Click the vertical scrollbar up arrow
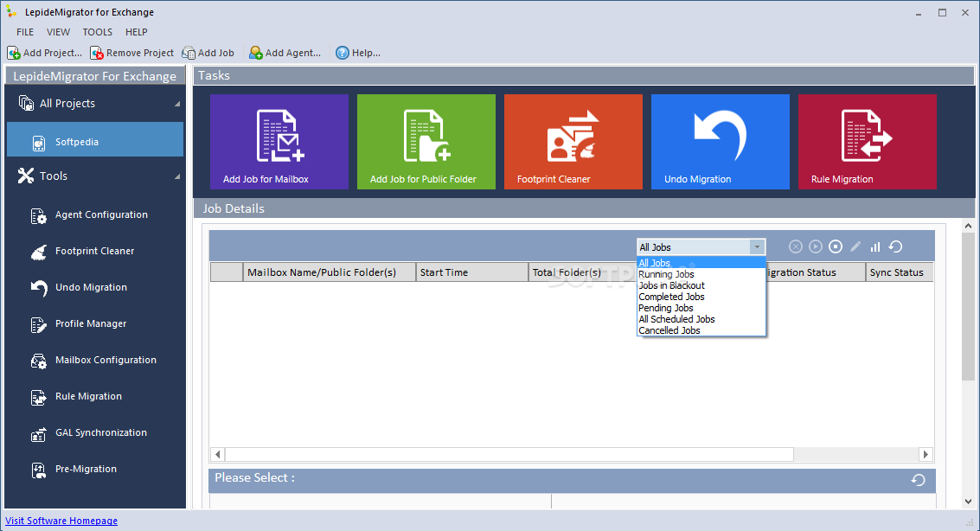 pyautogui.click(x=968, y=226)
